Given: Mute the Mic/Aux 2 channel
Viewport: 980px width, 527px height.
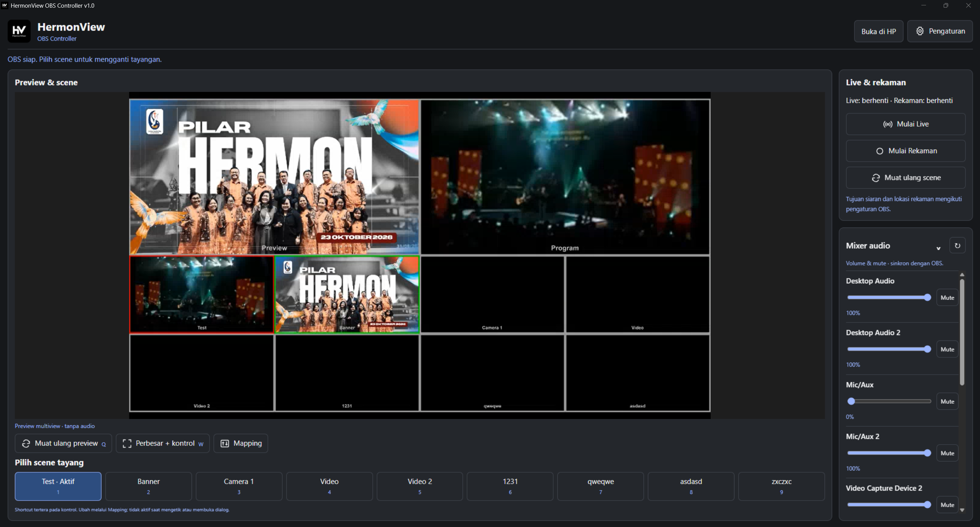Looking at the screenshot, I should [947, 453].
